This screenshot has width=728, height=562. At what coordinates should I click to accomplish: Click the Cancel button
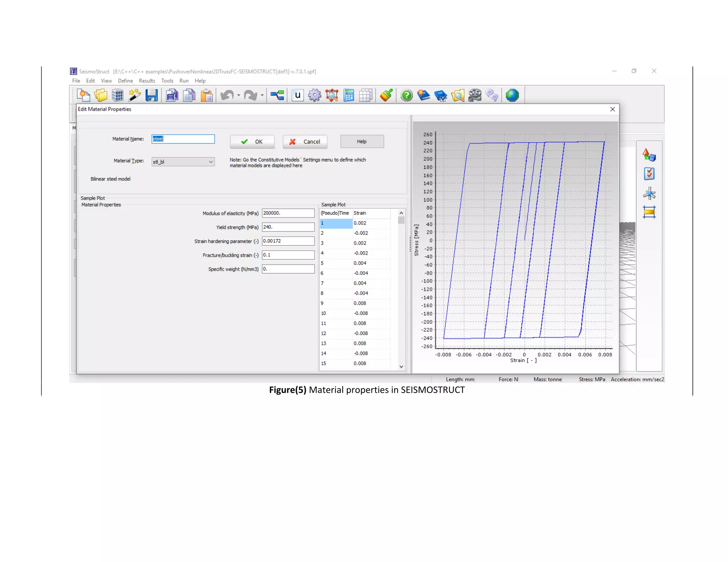coord(305,142)
